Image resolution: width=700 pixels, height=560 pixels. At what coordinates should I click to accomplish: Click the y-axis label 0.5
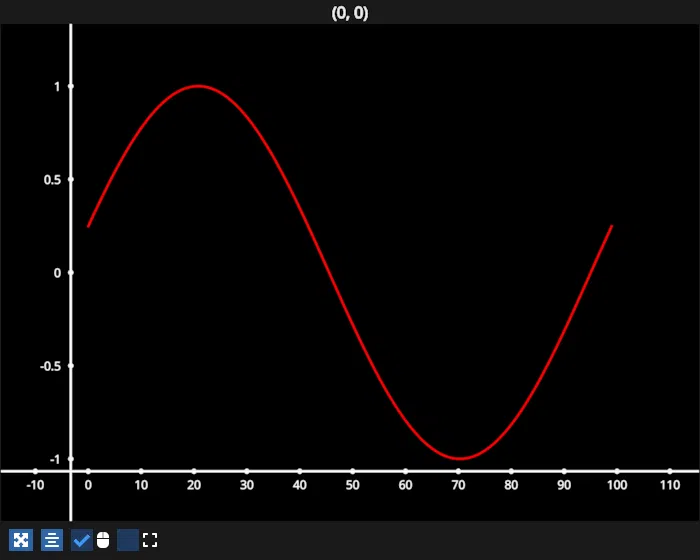52,180
